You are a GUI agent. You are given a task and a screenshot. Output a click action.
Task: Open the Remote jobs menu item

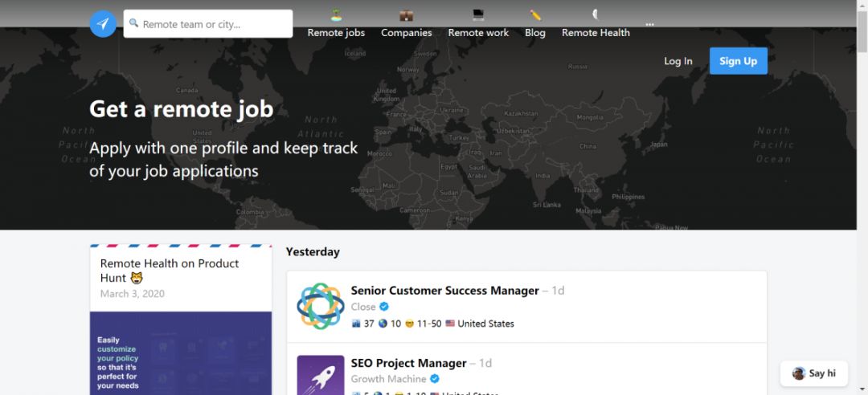pyautogui.click(x=336, y=33)
